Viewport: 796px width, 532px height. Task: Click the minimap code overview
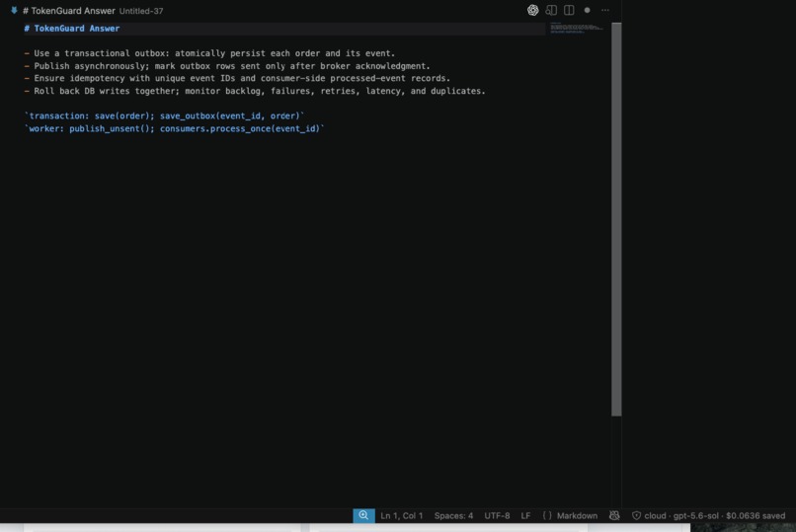click(x=578, y=28)
